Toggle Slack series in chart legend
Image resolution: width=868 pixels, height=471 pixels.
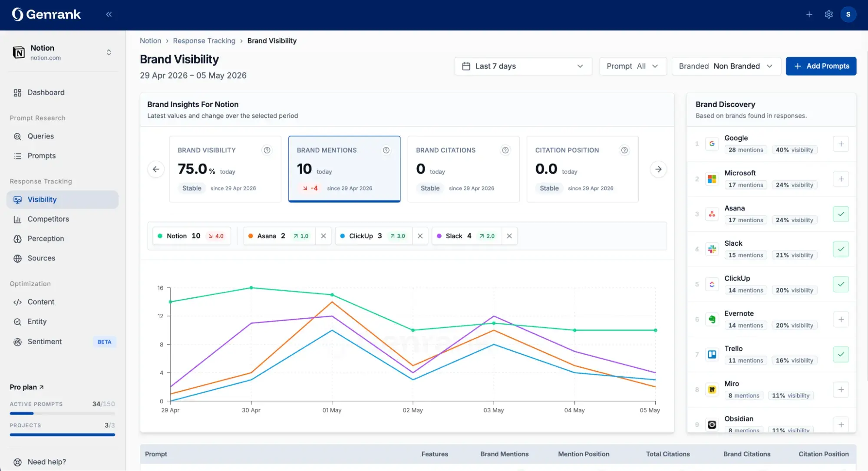coord(467,236)
